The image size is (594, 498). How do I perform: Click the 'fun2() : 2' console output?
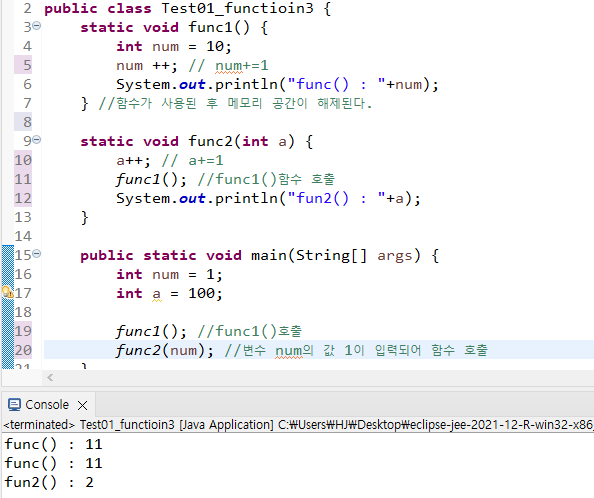(x=49, y=482)
